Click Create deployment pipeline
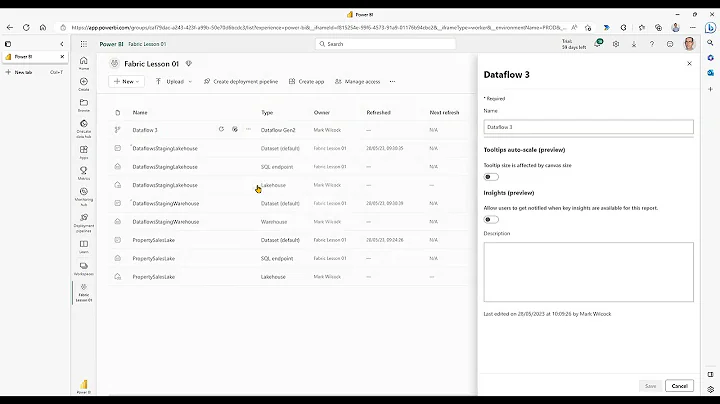Screen dimensions: 720x404 (241, 81)
